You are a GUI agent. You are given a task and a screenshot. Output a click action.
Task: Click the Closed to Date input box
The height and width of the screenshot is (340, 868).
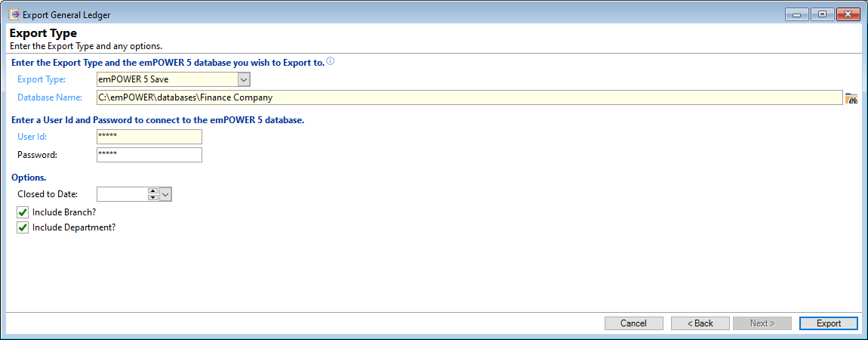122,194
